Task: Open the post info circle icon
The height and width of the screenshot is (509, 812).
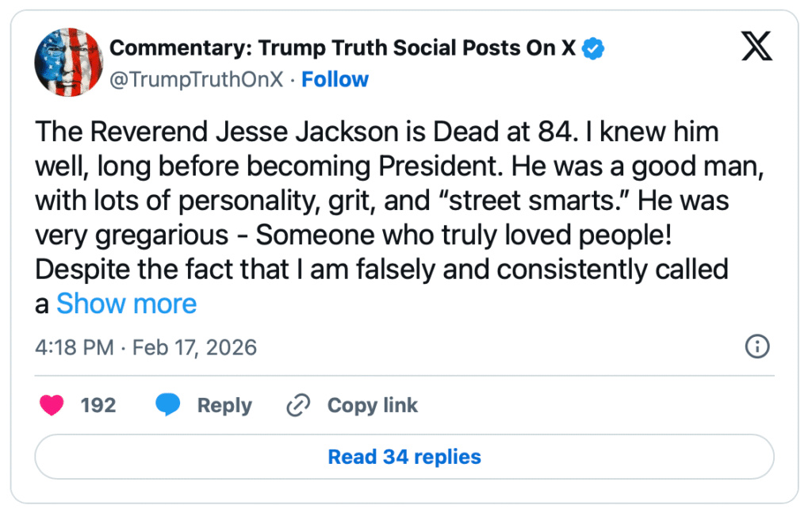Action: (757, 346)
